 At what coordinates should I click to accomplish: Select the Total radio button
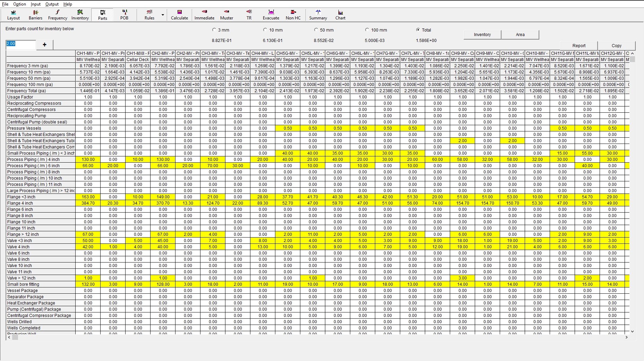[x=418, y=30]
